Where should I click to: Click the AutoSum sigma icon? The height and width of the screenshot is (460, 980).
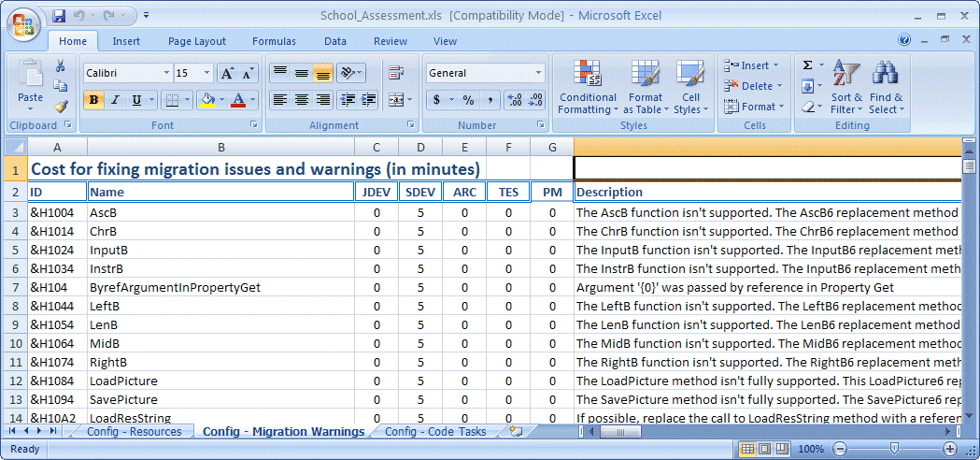[x=807, y=65]
